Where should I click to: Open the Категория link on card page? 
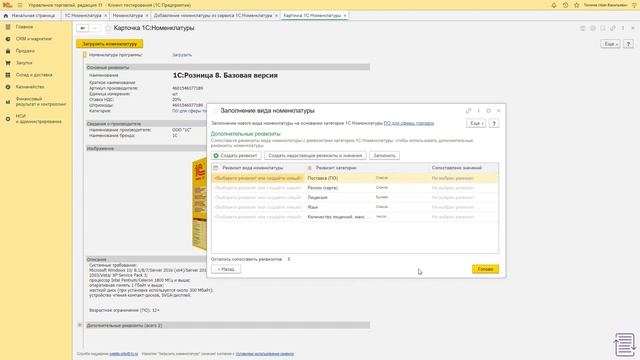coord(189,111)
